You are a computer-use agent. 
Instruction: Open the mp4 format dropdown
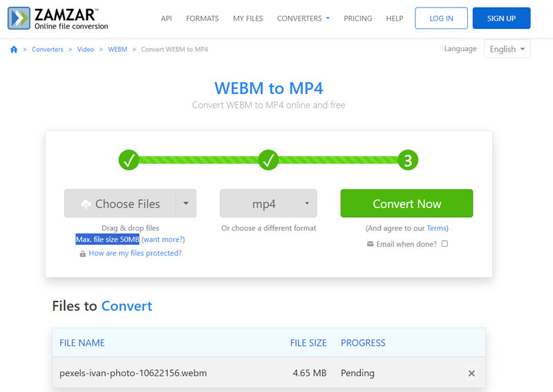click(268, 203)
